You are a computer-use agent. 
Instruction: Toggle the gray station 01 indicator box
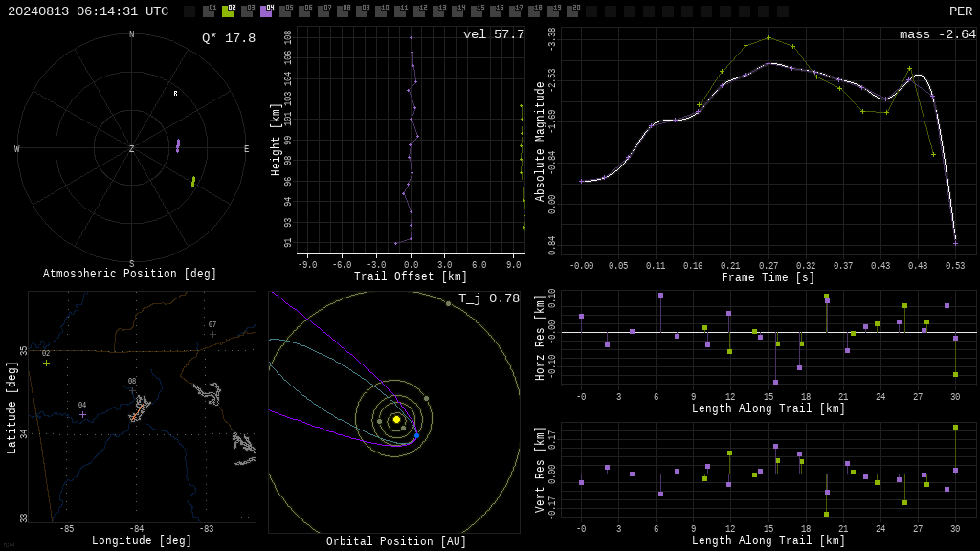tap(209, 11)
